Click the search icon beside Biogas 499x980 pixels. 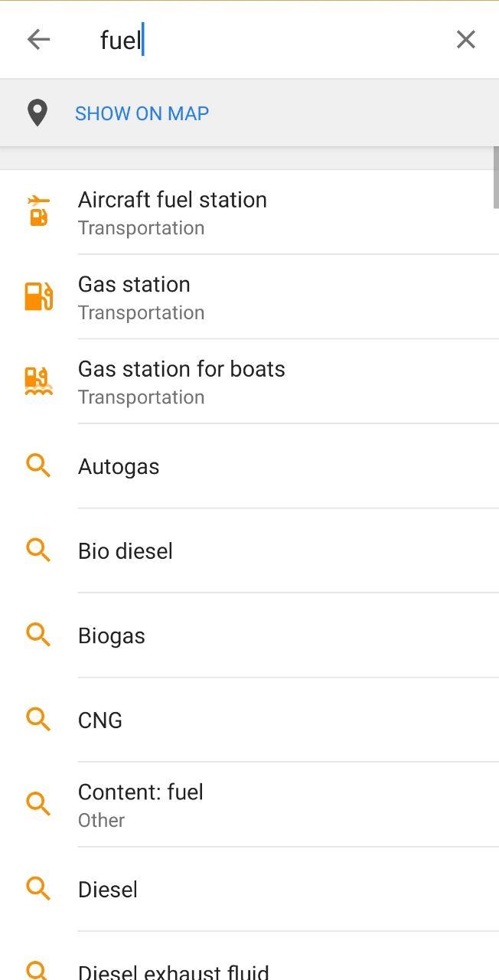pyautogui.click(x=38, y=635)
